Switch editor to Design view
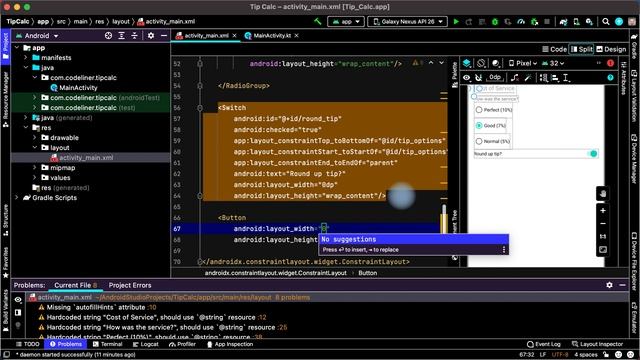The image size is (640, 360). click(611, 49)
